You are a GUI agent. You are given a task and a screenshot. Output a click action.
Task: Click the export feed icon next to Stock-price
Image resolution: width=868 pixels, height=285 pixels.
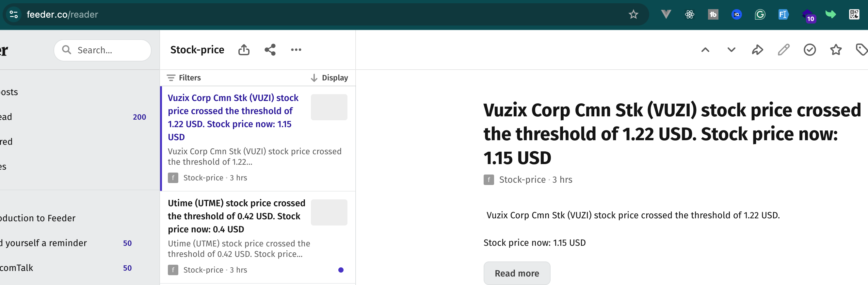point(244,50)
